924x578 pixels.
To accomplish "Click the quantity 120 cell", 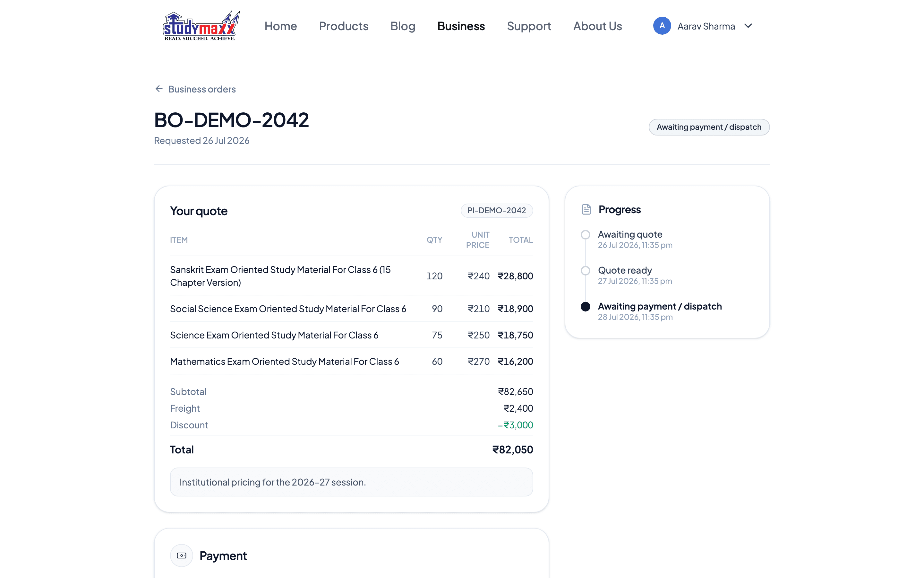I will click(434, 276).
